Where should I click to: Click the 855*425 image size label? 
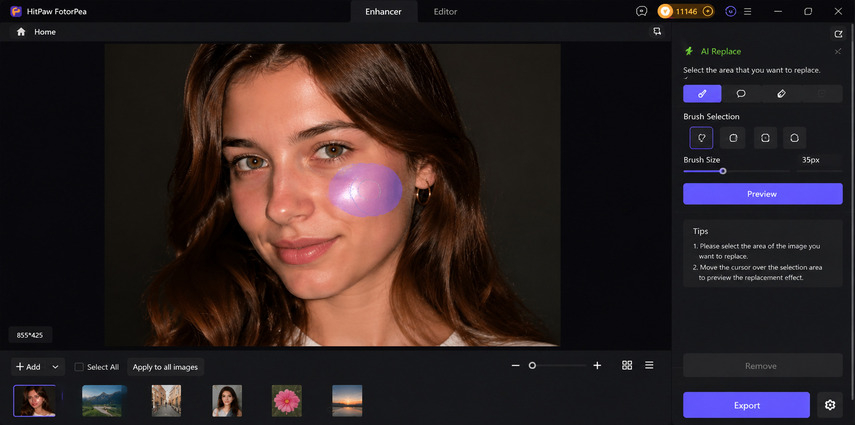coord(30,335)
